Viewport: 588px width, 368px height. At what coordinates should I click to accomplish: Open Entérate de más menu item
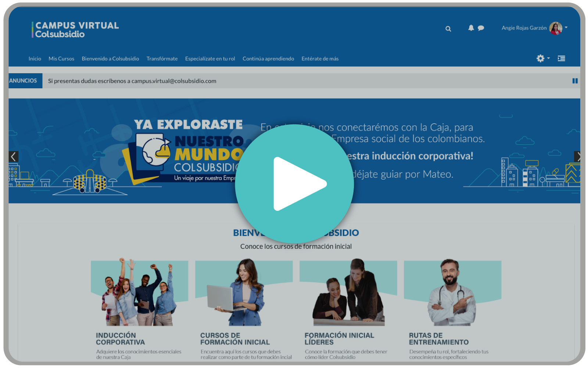point(320,59)
